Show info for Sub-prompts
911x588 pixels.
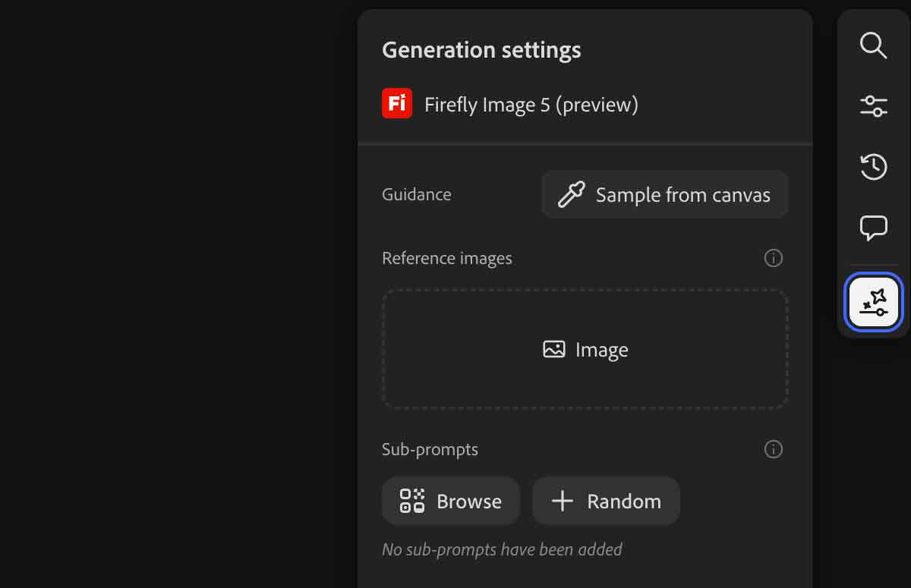pyautogui.click(x=773, y=449)
